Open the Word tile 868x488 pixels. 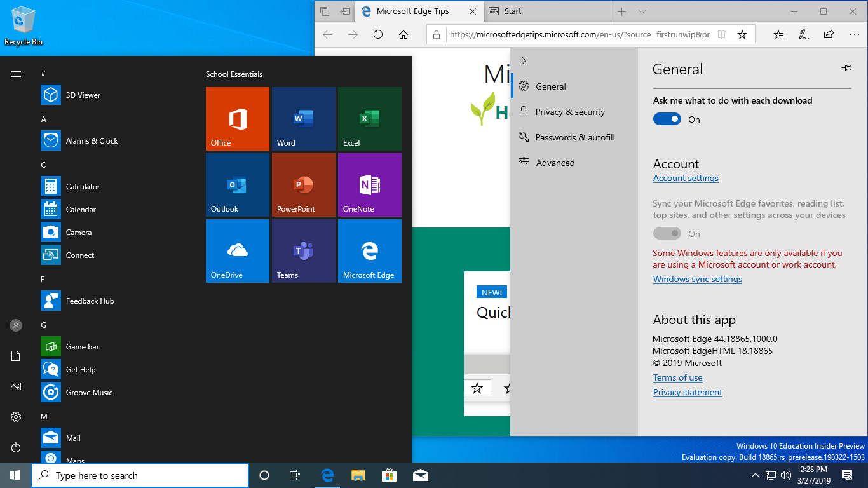click(304, 119)
